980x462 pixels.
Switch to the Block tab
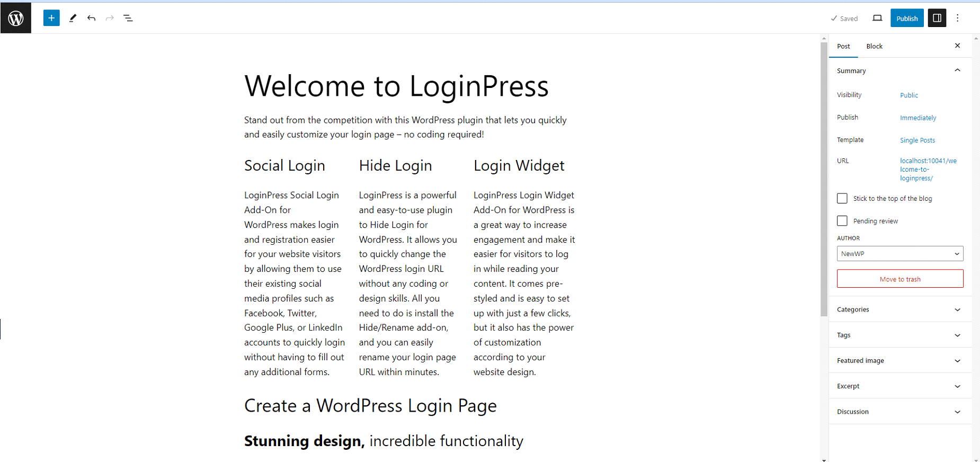pyautogui.click(x=875, y=46)
